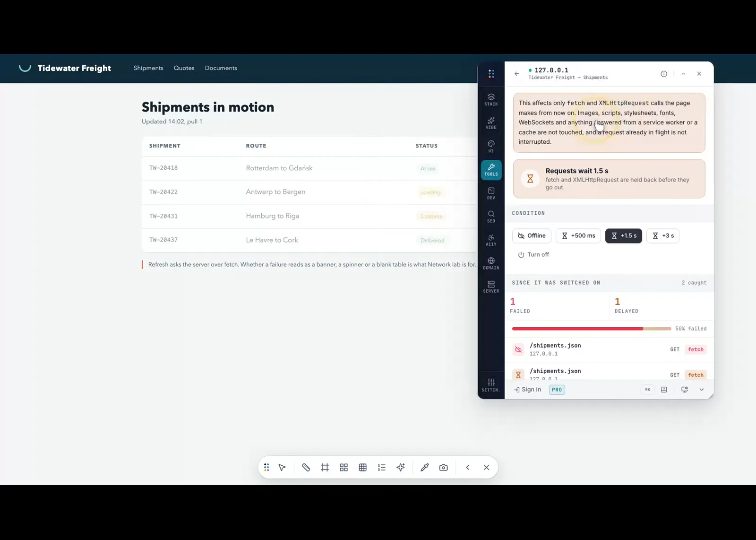Click the numbered list tool
Image resolution: width=756 pixels, height=540 pixels.
click(x=381, y=467)
